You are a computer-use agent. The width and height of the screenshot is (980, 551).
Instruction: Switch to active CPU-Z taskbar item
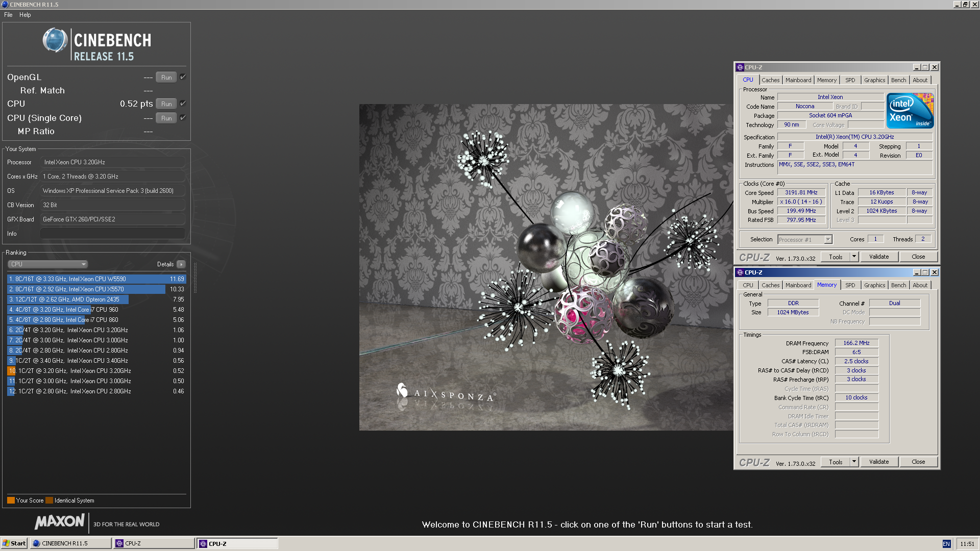pos(237,543)
